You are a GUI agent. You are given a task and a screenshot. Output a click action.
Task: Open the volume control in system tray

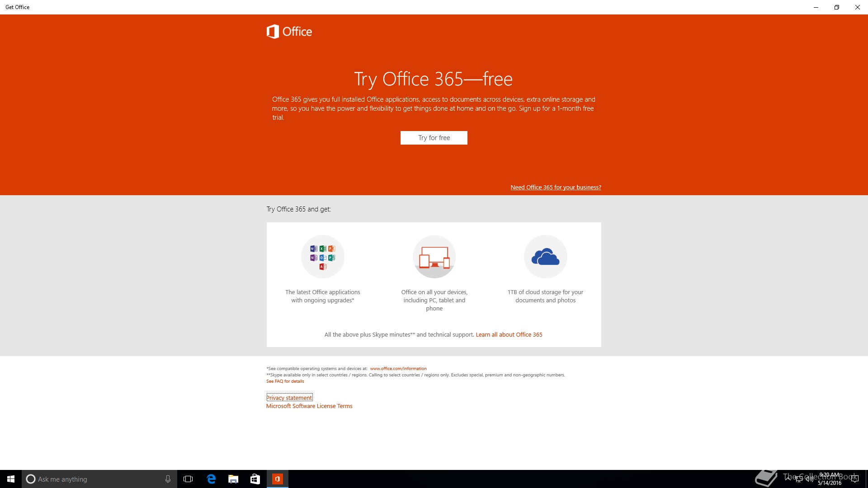pos(809,479)
